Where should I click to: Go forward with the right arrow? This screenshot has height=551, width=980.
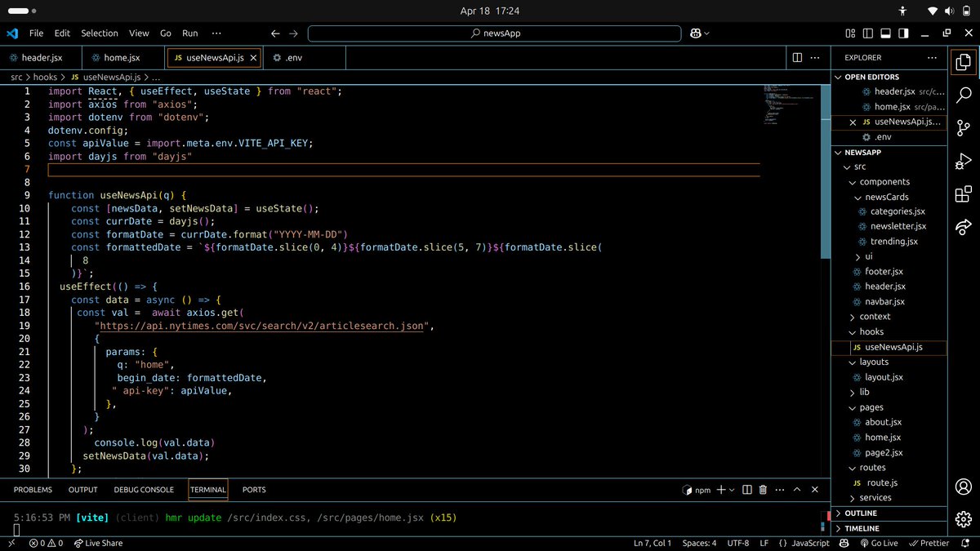[293, 33]
